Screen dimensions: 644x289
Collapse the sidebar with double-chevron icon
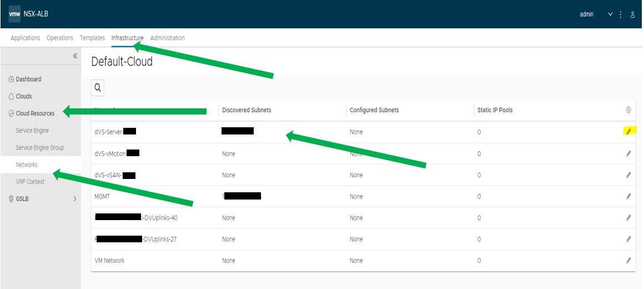tap(75, 56)
